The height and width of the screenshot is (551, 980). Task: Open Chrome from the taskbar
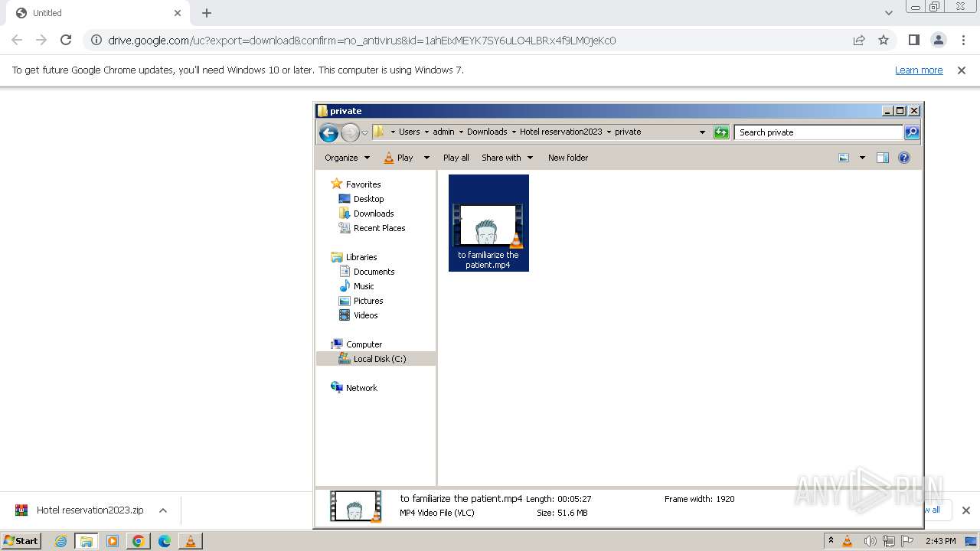(x=138, y=541)
